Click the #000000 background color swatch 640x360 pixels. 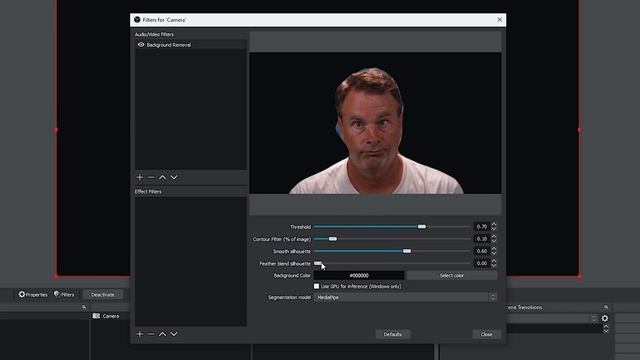(x=359, y=276)
